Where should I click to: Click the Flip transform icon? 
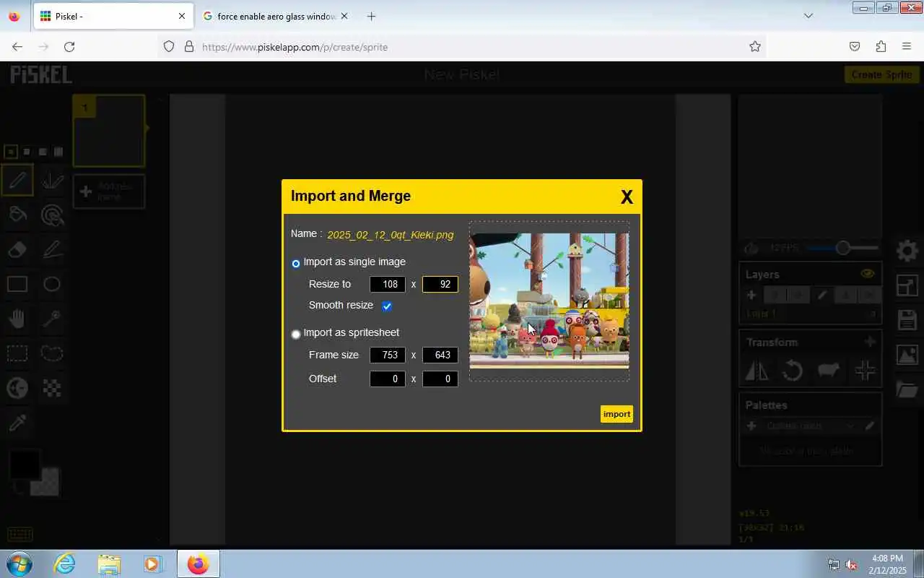757,371
